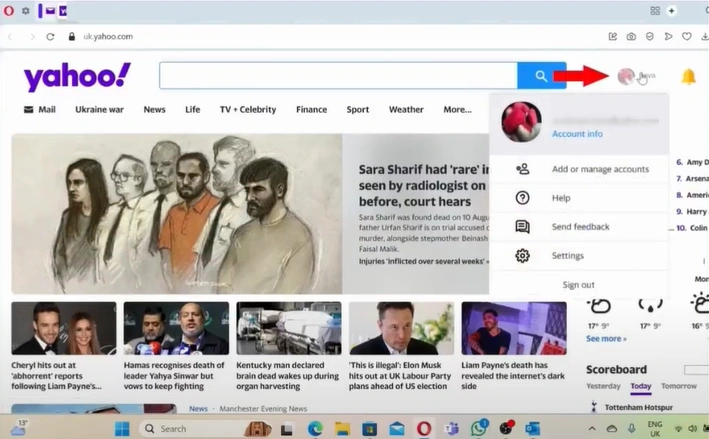Go forward to next page
The image size is (709, 439).
point(32,37)
